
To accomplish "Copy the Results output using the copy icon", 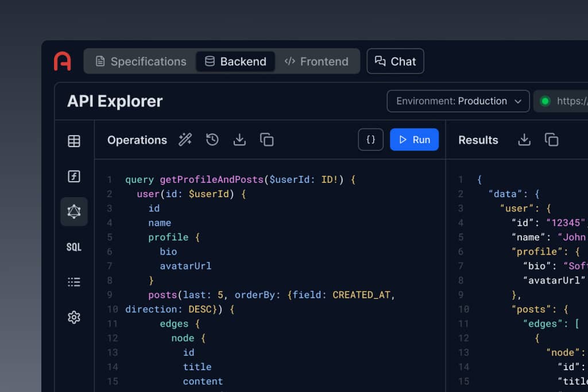I will tap(552, 139).
